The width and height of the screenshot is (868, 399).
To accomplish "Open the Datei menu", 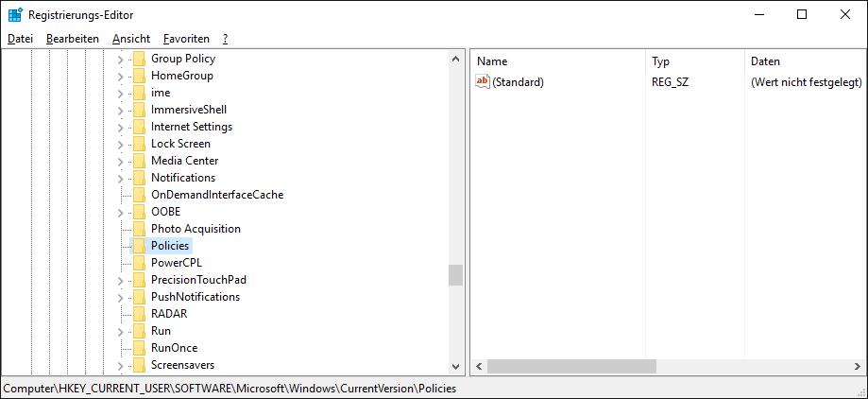I will [20, 39].
